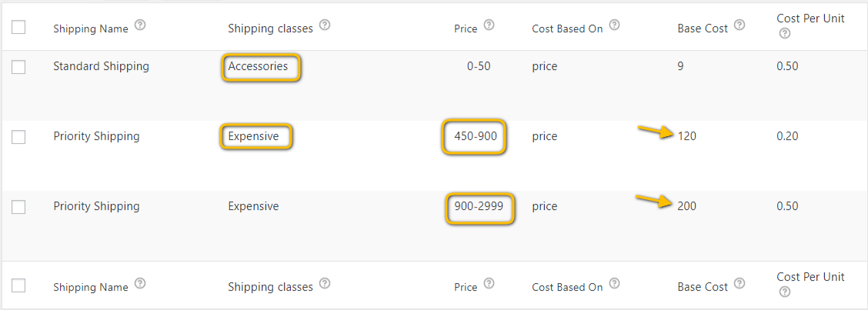This screenshot has width=868, height=310.
Task: Click help icon under top Cost Per Unit
Action: point(784,34)
